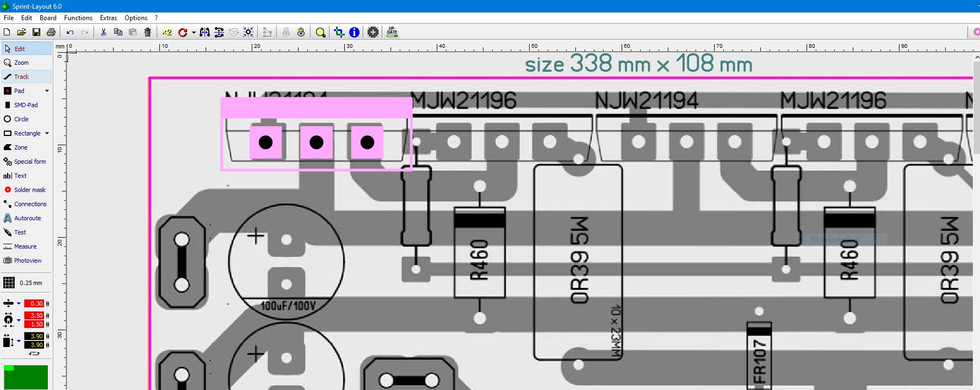
Task: Select the Edit mode tool
Action: (27, 48)
